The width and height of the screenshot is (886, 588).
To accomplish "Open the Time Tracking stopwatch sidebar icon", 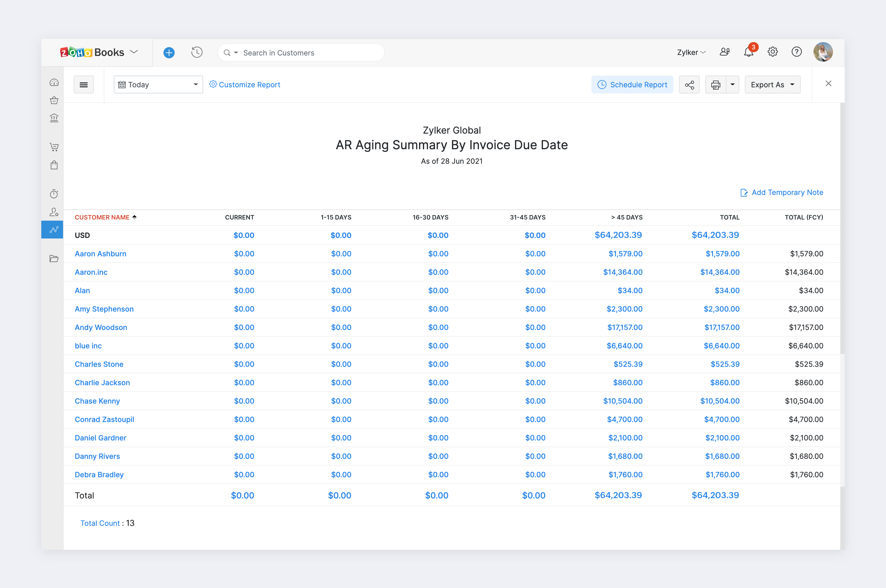I will click(x=54, y=194).
